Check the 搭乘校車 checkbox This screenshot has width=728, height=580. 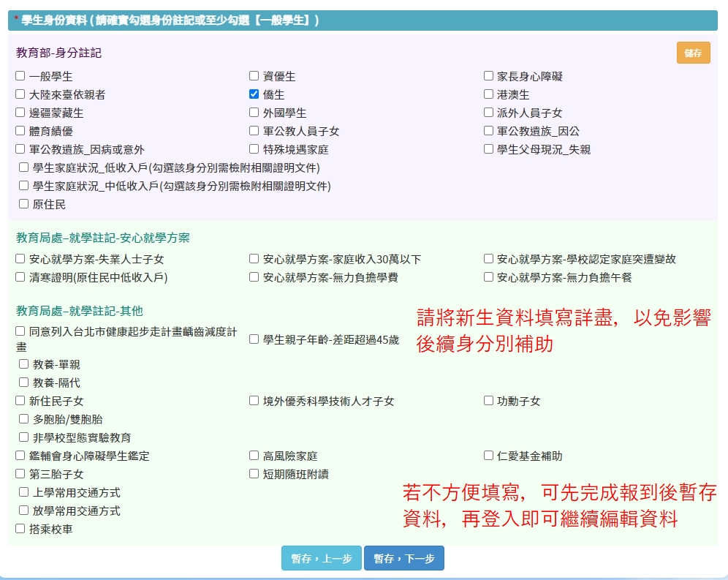pos(20,529)
